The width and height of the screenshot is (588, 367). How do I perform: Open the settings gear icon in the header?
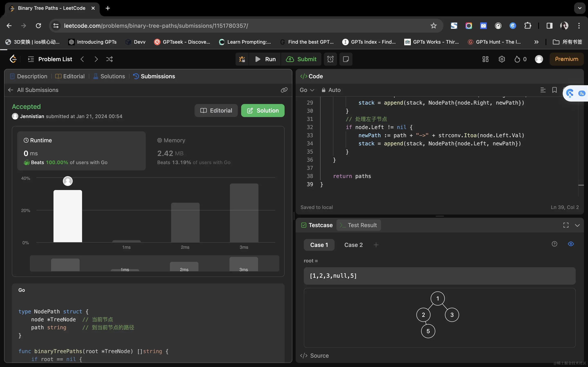(x=501, y=59)
